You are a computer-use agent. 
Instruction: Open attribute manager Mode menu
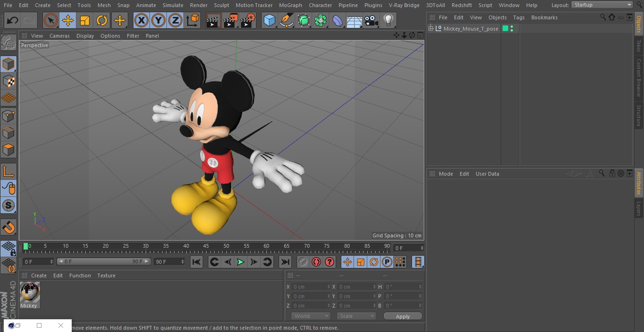(446, 174)
